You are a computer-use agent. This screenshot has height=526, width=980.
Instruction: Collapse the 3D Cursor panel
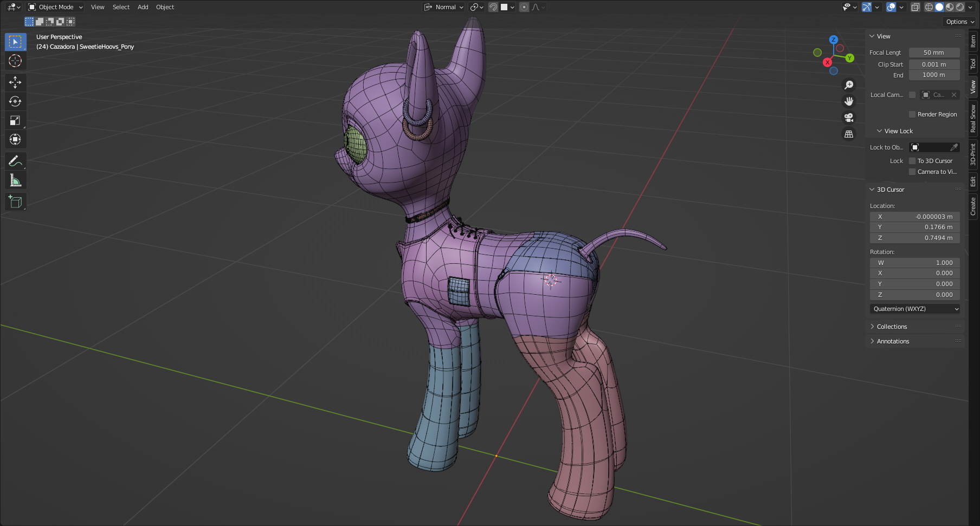(872, 190)
